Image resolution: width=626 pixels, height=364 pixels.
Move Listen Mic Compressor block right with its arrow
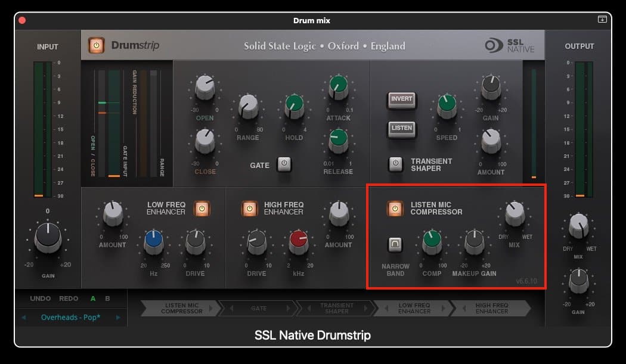pyautogui.click(x=211, y=308)
